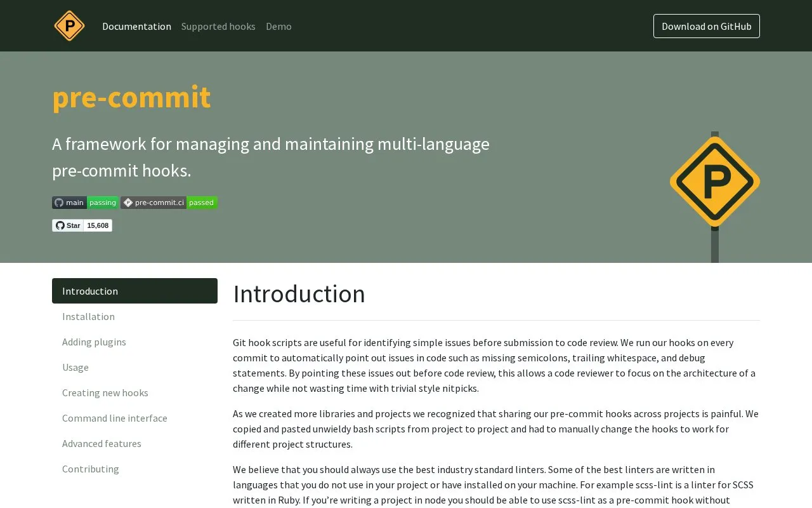Click the pre-commit logo in the navbar

pyautogui.click(x=69, y=26)
